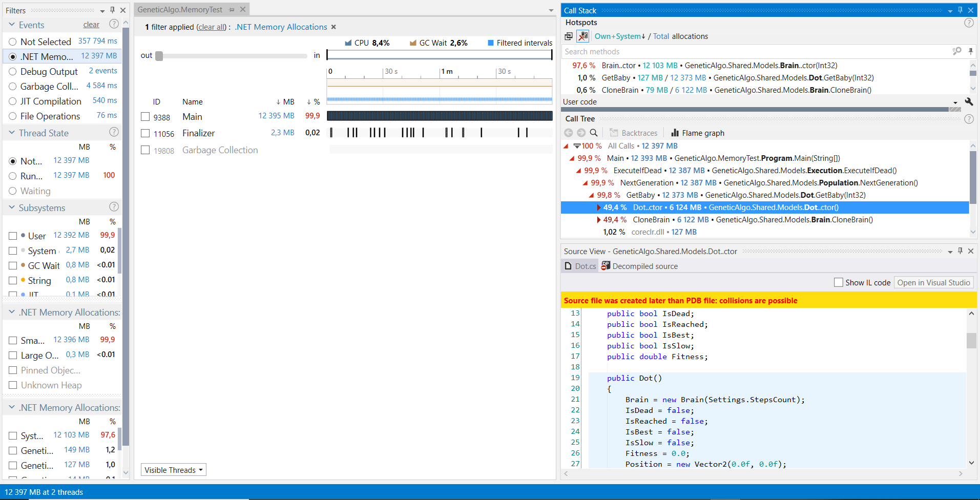The height and width of the screenshot is (500, 980).
Task: Click the Call Tree back arrow icon
Action: click(x=569, y=133)
